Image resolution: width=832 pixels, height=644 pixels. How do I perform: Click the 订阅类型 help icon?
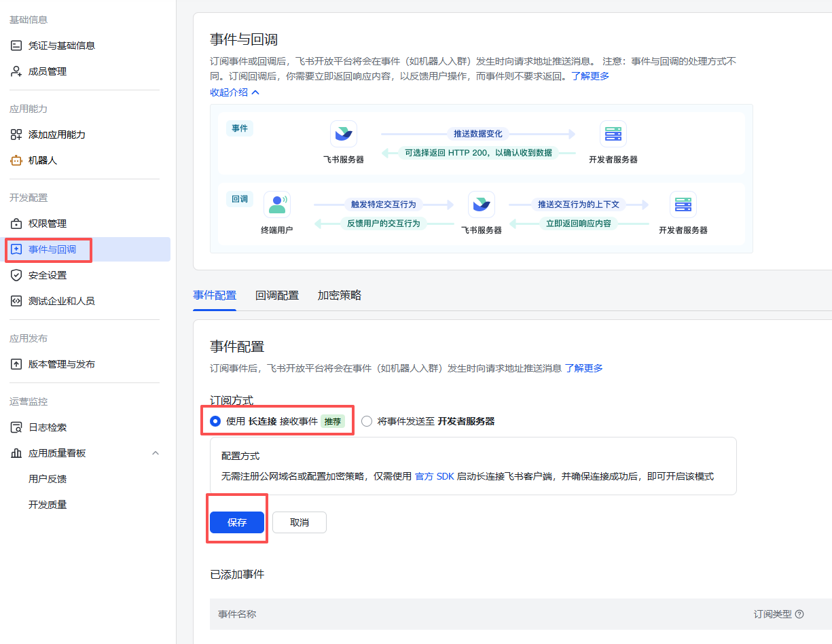click(801, 613)
